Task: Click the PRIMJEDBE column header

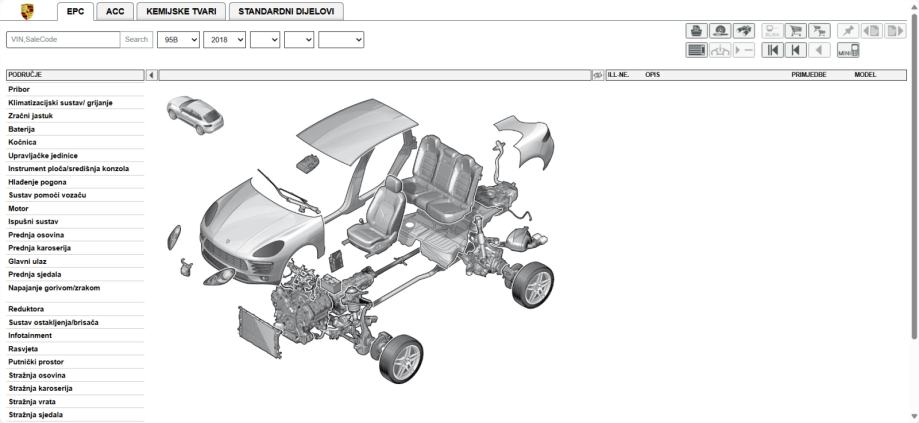Action: pyautogui.click(x=809, y=75)
